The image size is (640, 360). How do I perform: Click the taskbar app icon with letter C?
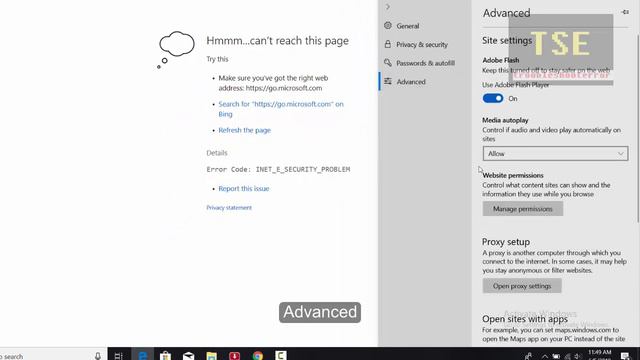(x=280, y=356)
